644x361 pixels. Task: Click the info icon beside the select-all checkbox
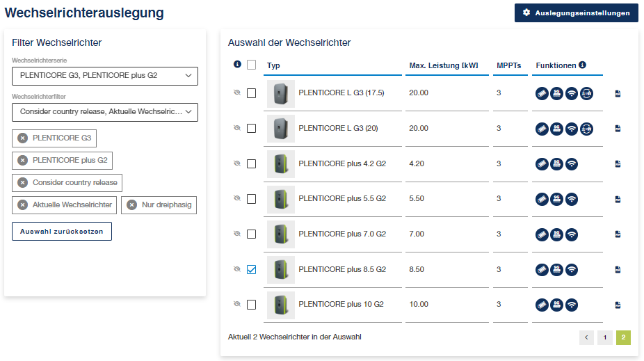[237, 64]
